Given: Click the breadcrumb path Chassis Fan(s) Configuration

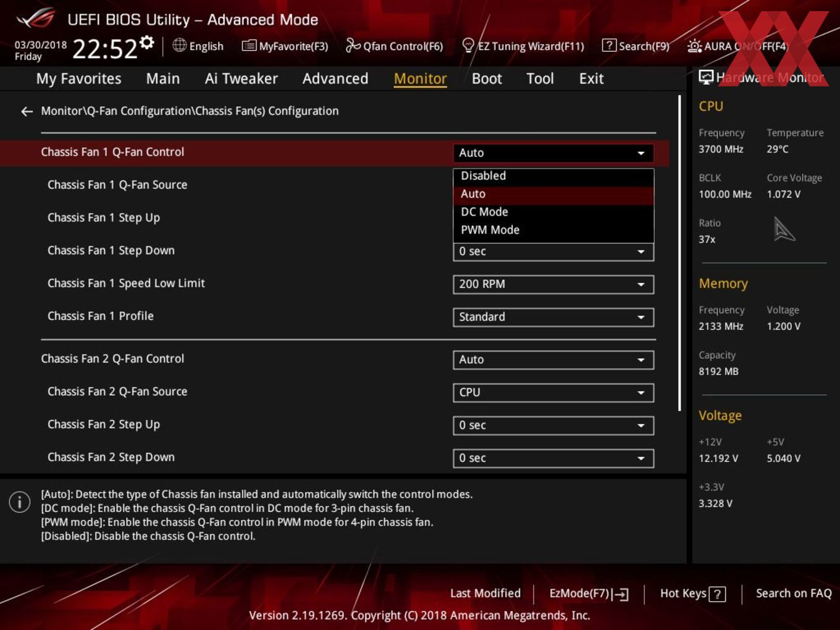Looking at the screenshot, I should pyautogui.click(x=267, y=111).
